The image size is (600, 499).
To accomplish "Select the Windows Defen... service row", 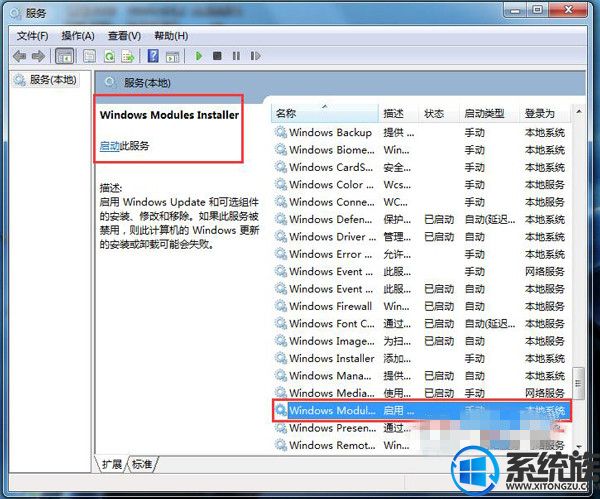I will [421, 219].
